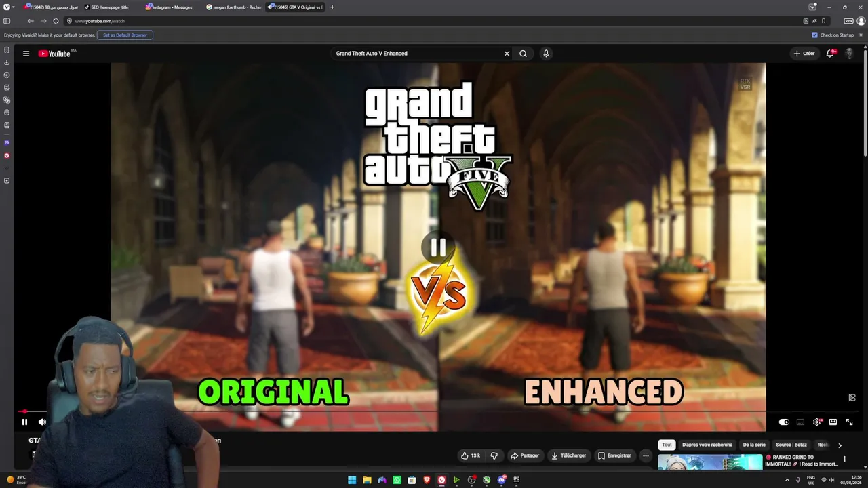Click the YouTube search field
Viewport: 868px width, 488px height.
[x=417, y=54]
